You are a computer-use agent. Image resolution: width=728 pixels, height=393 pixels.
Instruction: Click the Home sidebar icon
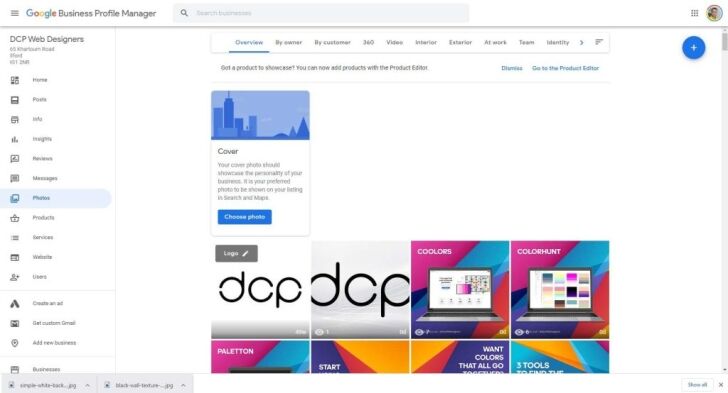15,80
